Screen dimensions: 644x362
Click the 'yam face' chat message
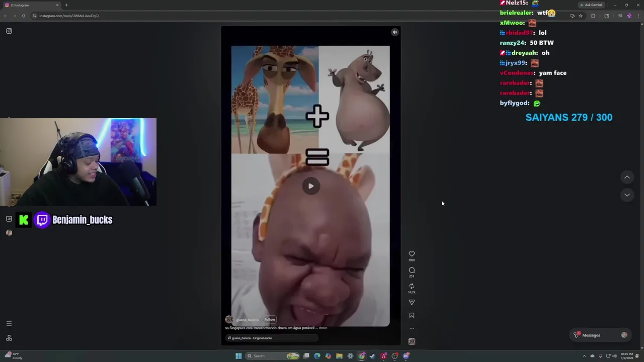pyautogui.click(x=552, y=73)
